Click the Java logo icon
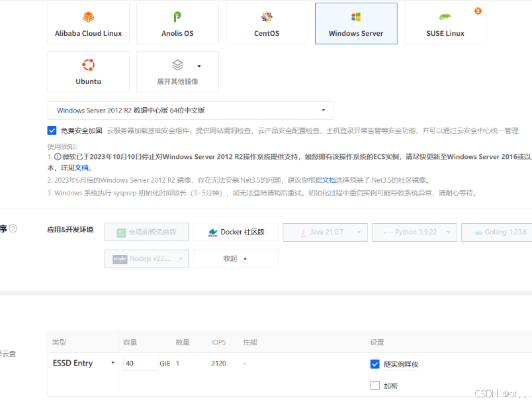The height and width of the screenshot is (404, 532). [303, 232]
